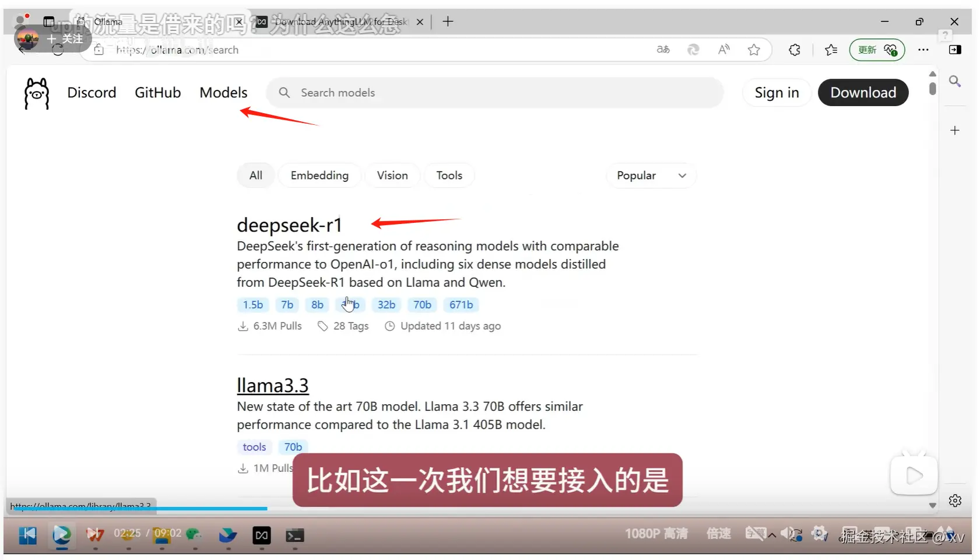This screenshot has width=980, height=560.
Task: Open the deepseek-r1 model page
Action: click(289, 225)
